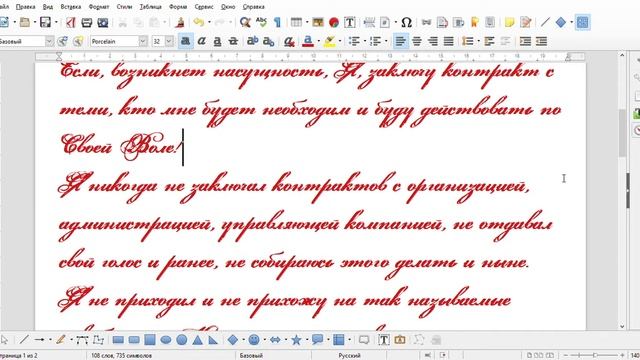Insert special character with Omega icon
The height and width of the screenshot is (360, 640).
[x=406, y=22]
